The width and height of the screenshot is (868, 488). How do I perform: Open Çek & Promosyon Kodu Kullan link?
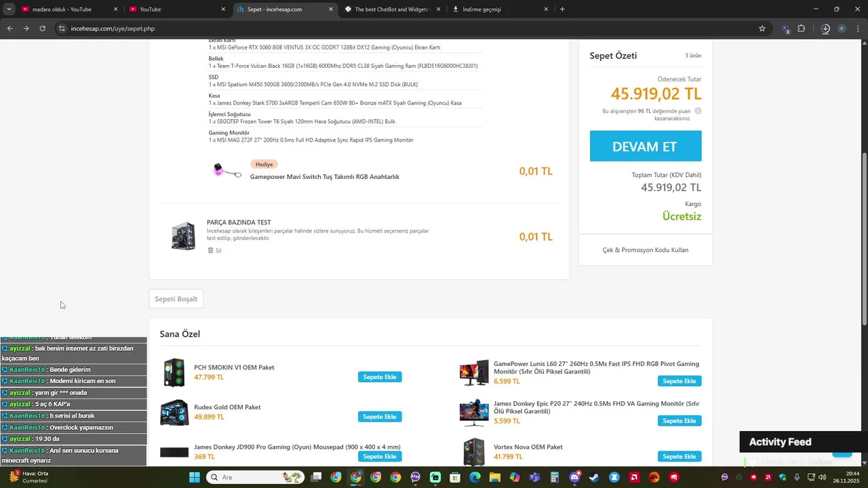(646, 250)
